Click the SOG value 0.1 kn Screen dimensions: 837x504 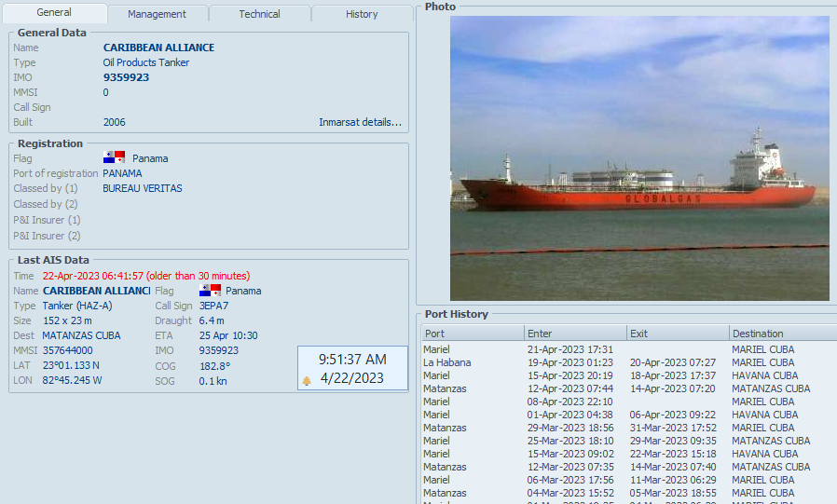coord(213,381)
